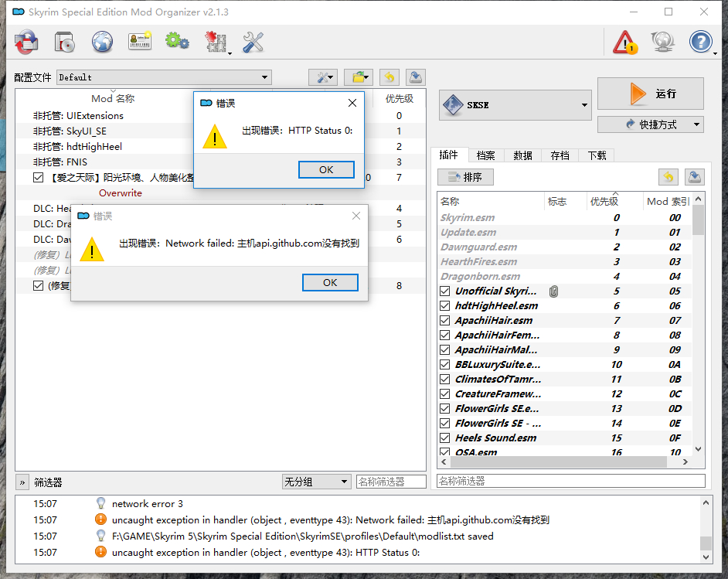The image size is (728, 579).
Task: Switch to the 数据 data tab
Action: (x=522, y=155)
